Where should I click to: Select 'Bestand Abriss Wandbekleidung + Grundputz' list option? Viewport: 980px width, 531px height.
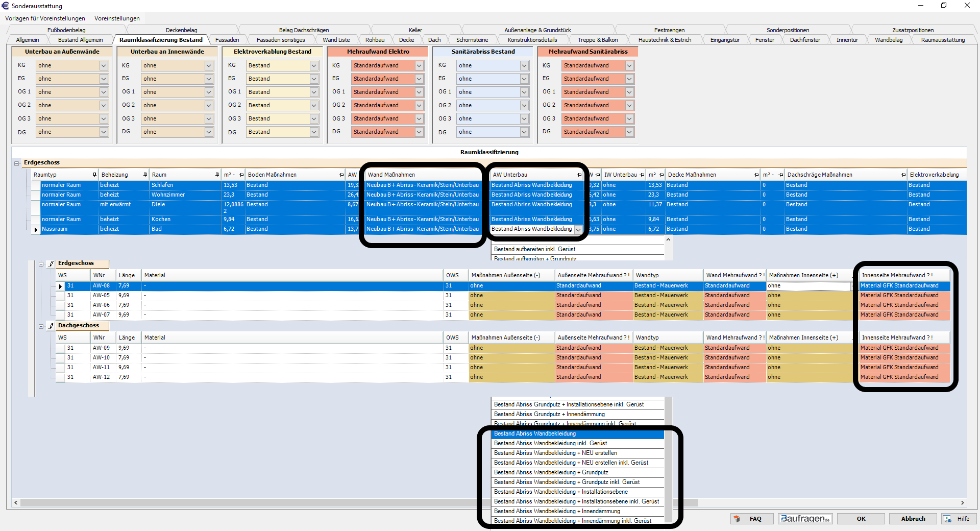(x=551, y=472)
